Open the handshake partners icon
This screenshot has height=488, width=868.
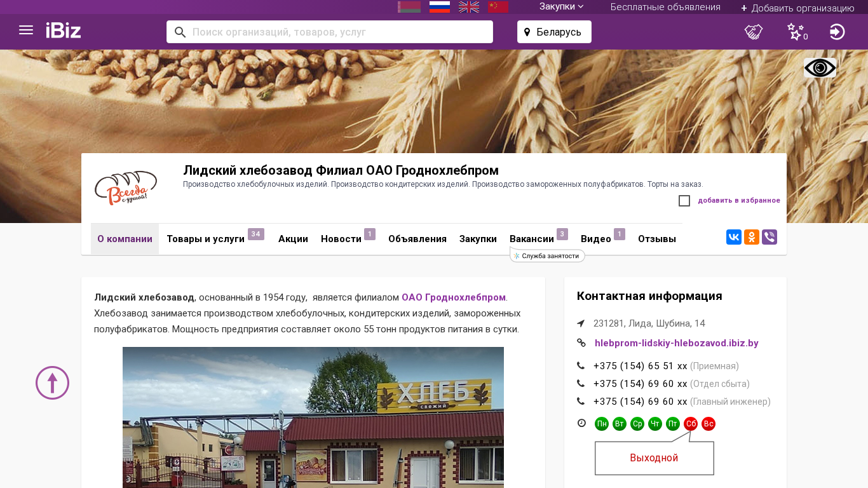754,32
